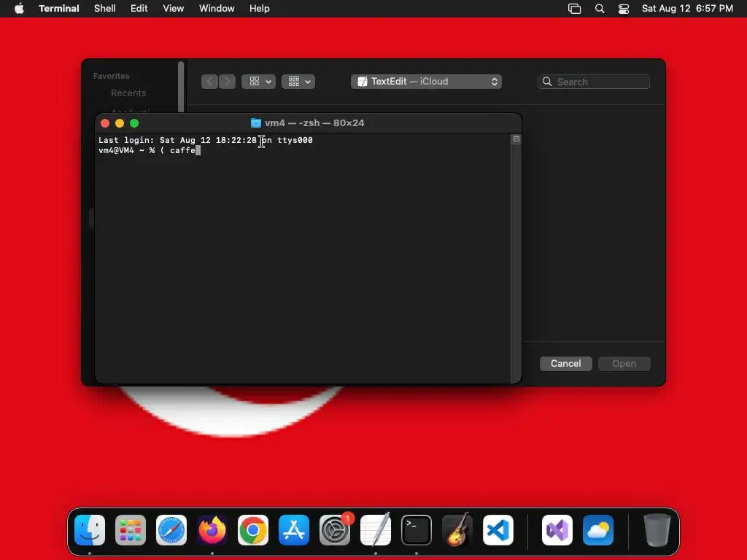The width and height of the screenshot is (747, 560).
Task: Click the split pane icon in Terminal window
Action: click(516, 139)
